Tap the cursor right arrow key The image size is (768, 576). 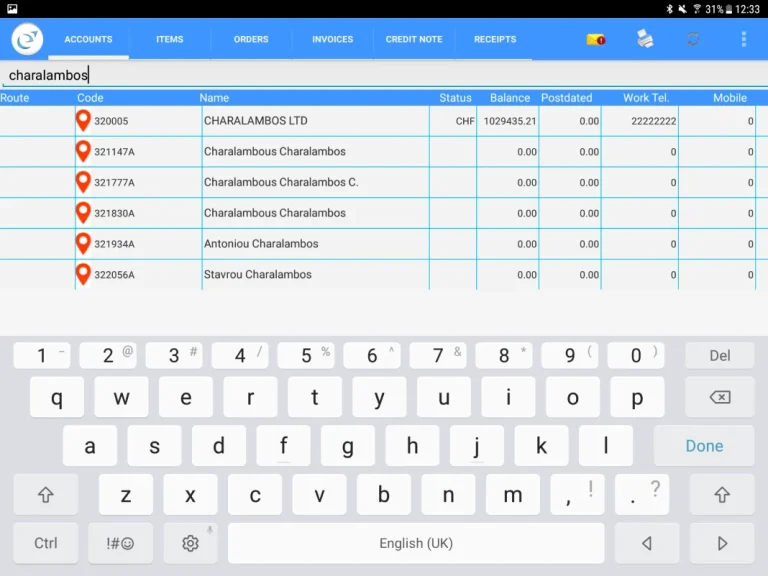pyautogui.click(x=721, y=543)
